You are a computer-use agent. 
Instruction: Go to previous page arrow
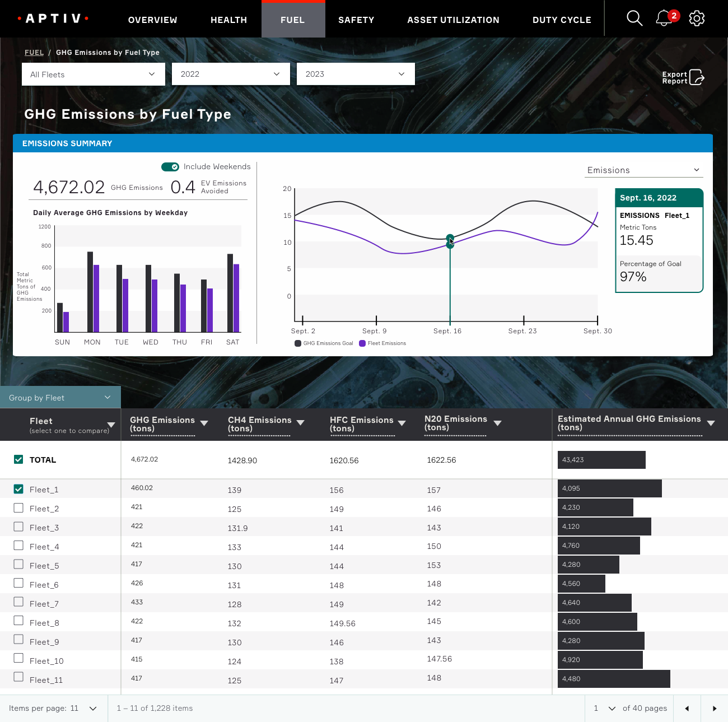(x=687, y=709)
